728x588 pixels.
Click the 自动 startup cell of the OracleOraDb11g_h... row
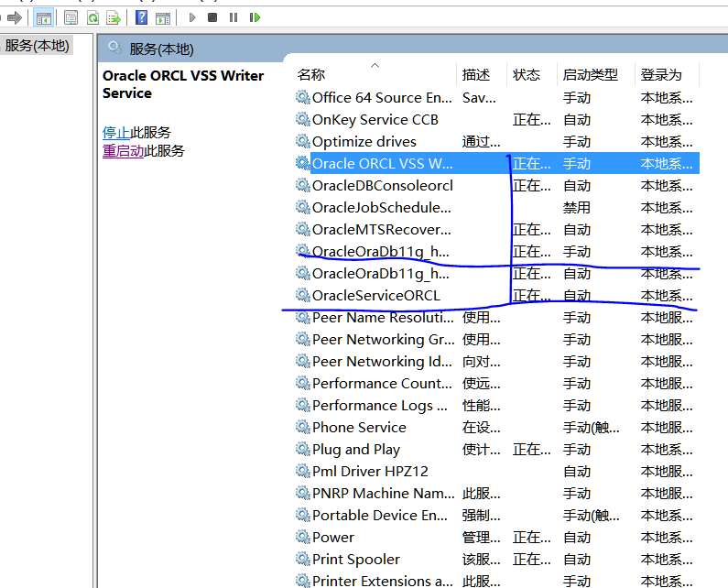coord(577,274)
